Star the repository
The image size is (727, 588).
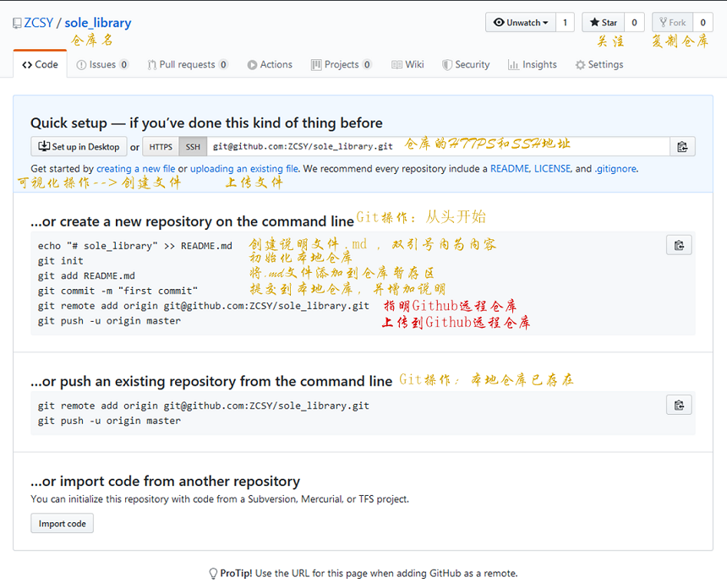point(604,22)
